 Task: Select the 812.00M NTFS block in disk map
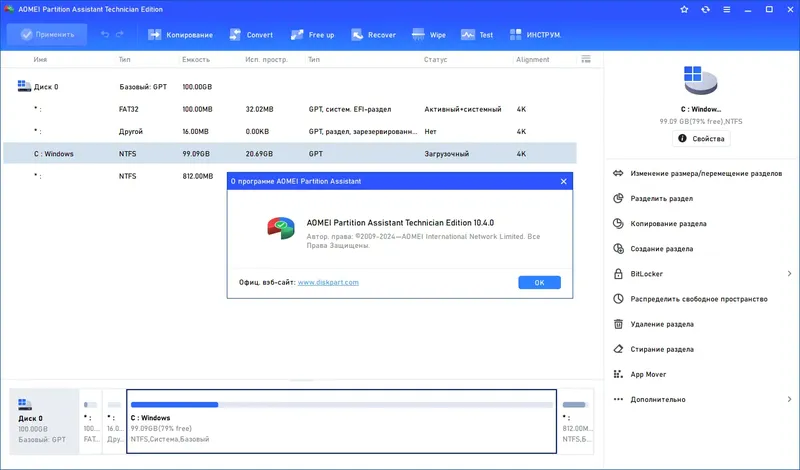coord(576,422)
